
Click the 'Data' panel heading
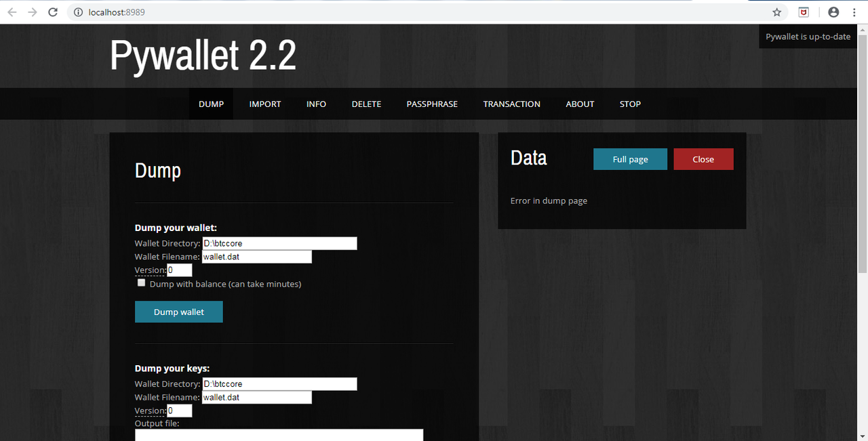click(529, 158)
